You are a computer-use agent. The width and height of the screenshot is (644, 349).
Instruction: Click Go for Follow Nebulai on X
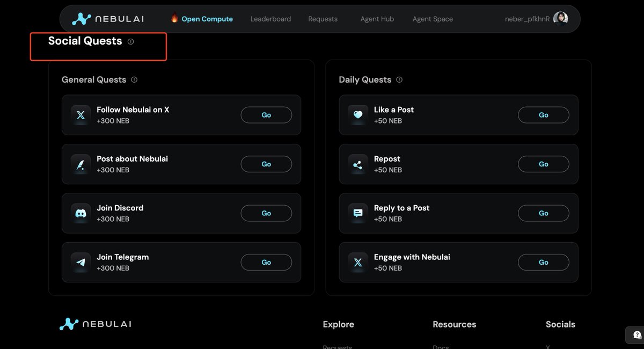click(266, 115)
